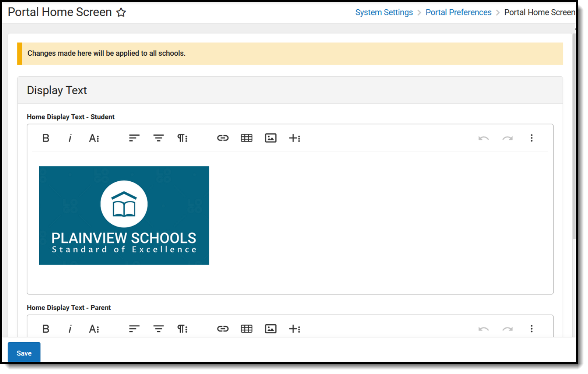The height and width of the screenshot is (374, 588).
Task: Open more options menu in Student editor
Action: click(x=531, y=138)
